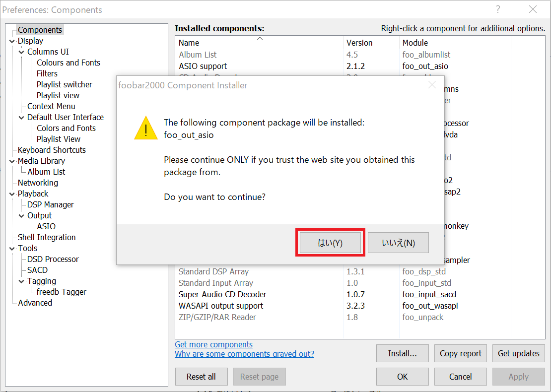Close the Preferences window

point(533,9)
